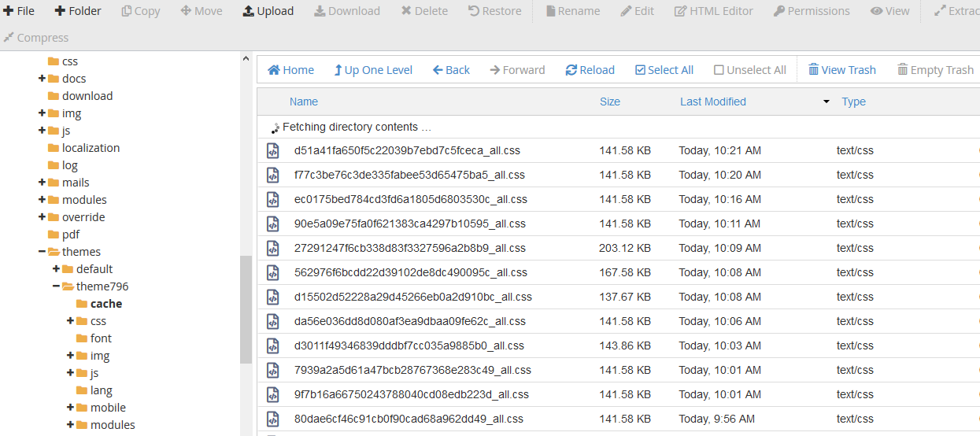The height and width of the screenshot is (436, 980).
Task: Click Select All files
Action: [664, 70]
